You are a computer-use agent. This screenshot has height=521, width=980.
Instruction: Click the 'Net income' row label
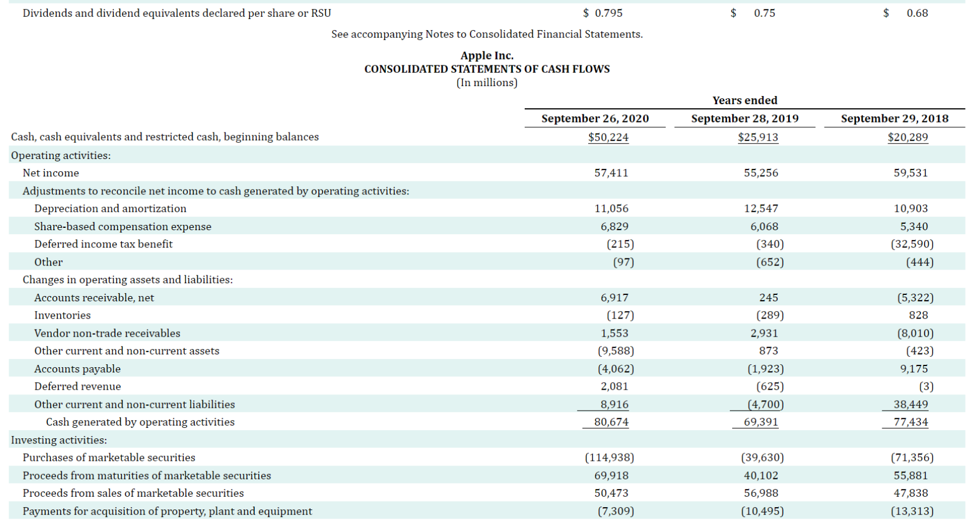[x=51, y=173]
